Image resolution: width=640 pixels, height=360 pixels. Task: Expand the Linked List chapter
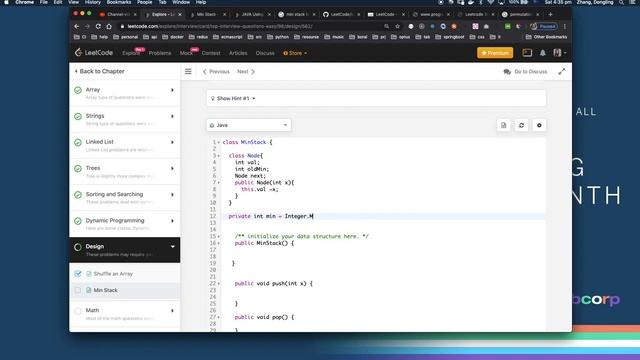click(172, 142)
